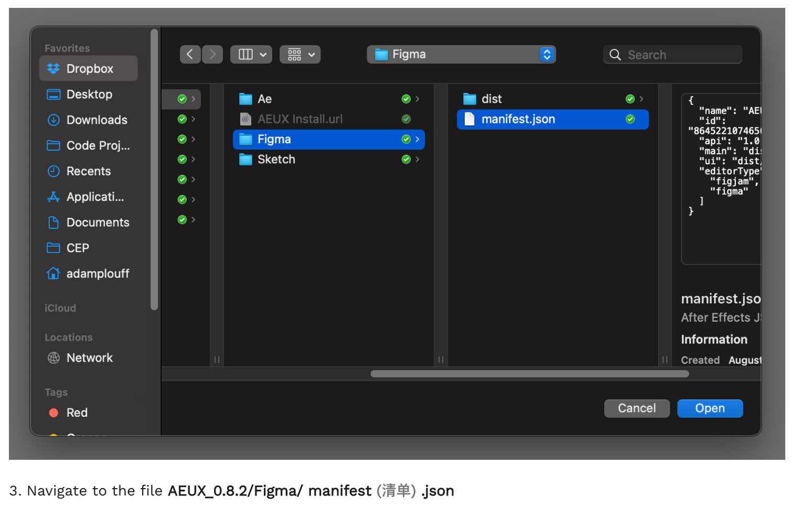Expand the dist folder chevron

pyautogui.click(x=642, y=99)
